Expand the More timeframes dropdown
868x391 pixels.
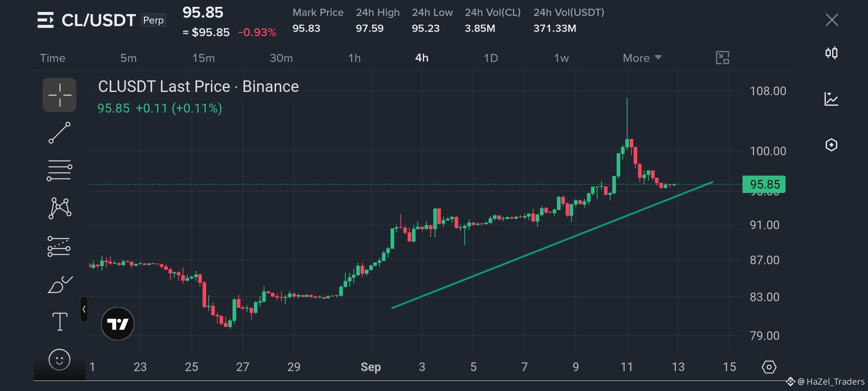(x=642, y=58)
